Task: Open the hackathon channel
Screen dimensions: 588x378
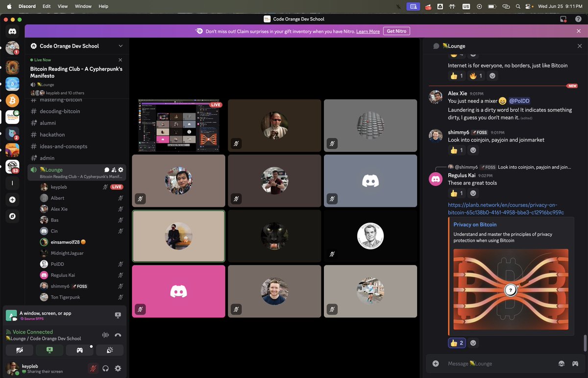Action: (x=77, y=135)
